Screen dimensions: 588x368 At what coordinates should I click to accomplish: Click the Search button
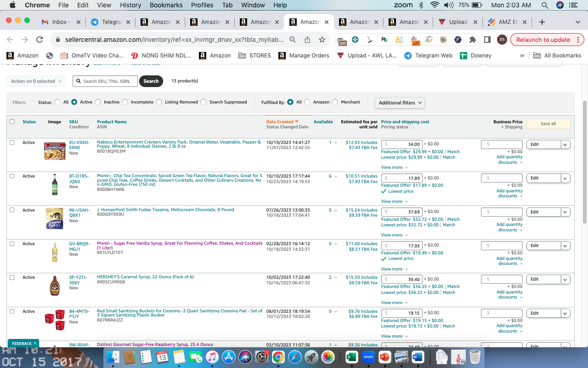click(151, 81)
